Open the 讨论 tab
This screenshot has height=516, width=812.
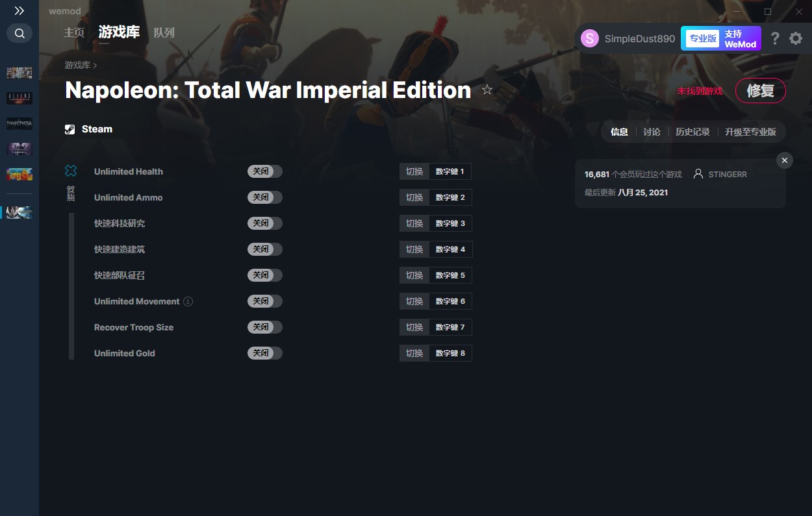652,132
